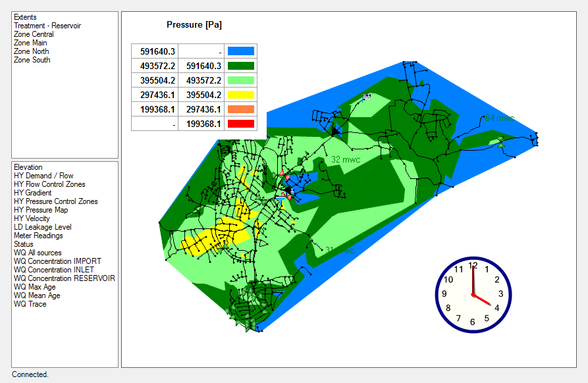Select the black pump triangle near the north zone
This screenshot has height=383, width=588.
coord(336,130)
